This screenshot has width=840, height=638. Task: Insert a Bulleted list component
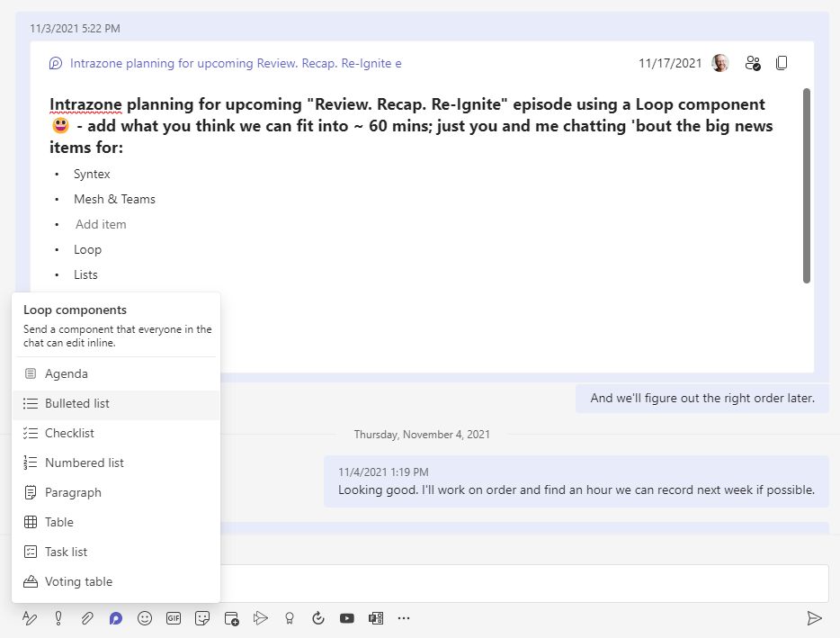click(x=116, y=404)
